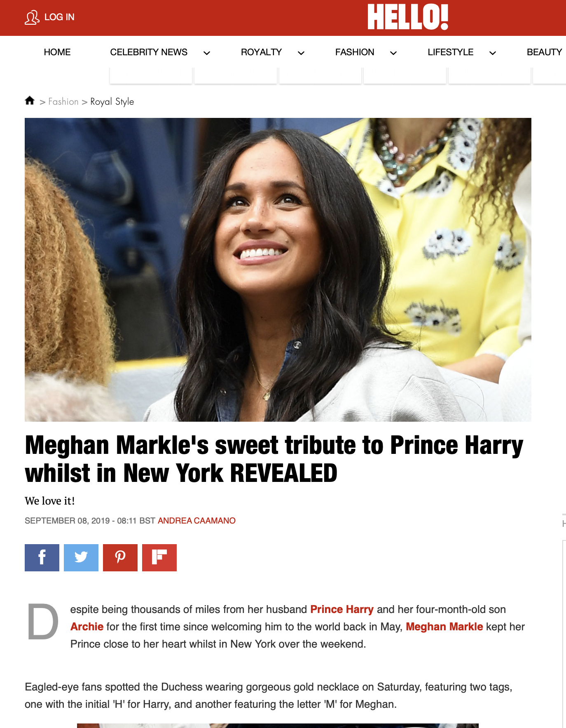Open the Home menu item
This screenshot has height=728, width=566.
tap(57, 52)
